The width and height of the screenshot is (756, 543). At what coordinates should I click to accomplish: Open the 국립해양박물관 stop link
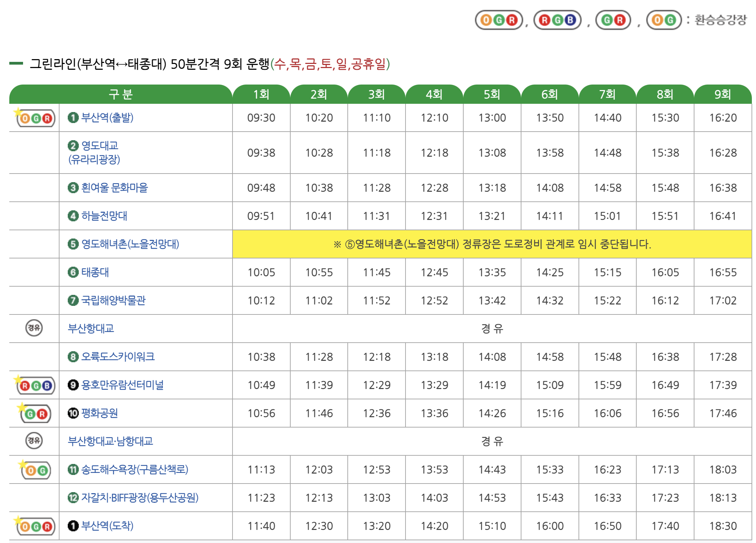click(x=113, y=300)
